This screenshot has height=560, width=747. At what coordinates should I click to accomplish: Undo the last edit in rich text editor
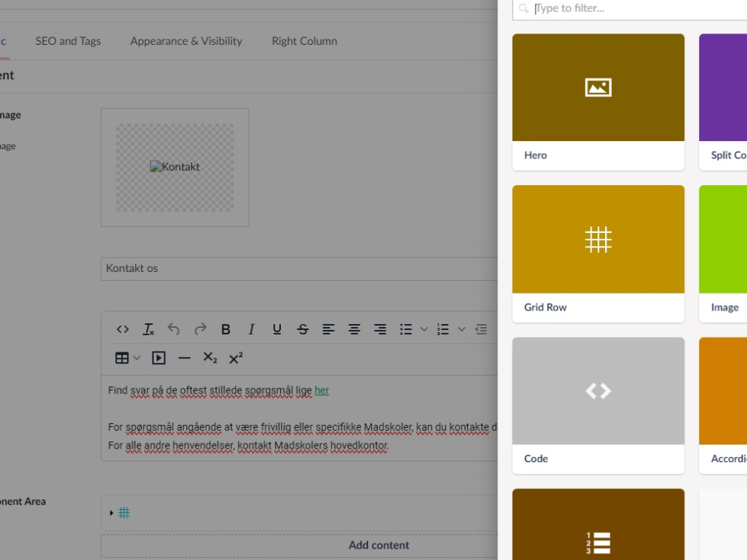[x=174, y=329]
